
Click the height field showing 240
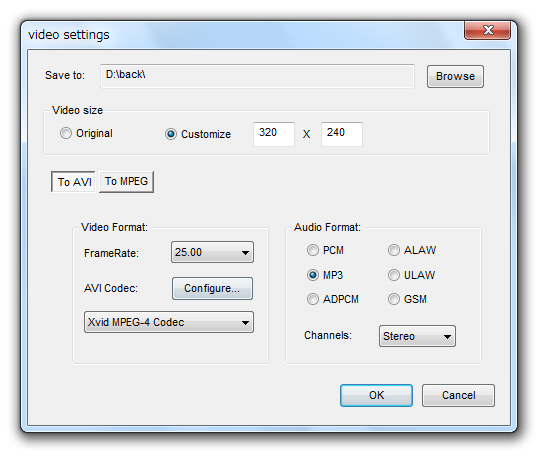coord(342,134)
